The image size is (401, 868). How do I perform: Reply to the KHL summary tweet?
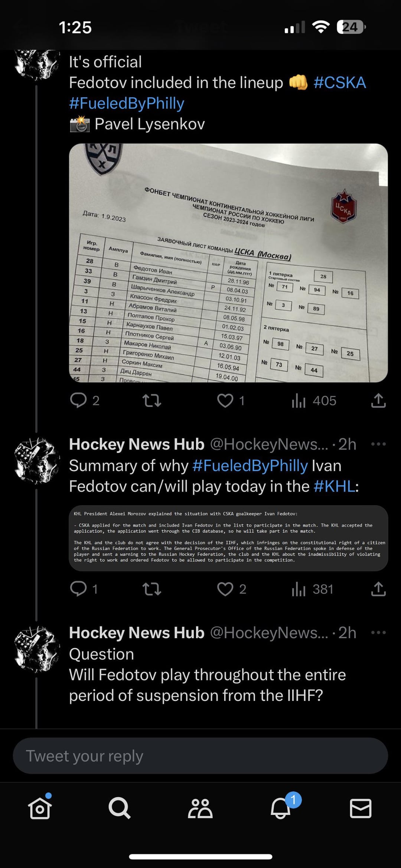tap(78, 589)
